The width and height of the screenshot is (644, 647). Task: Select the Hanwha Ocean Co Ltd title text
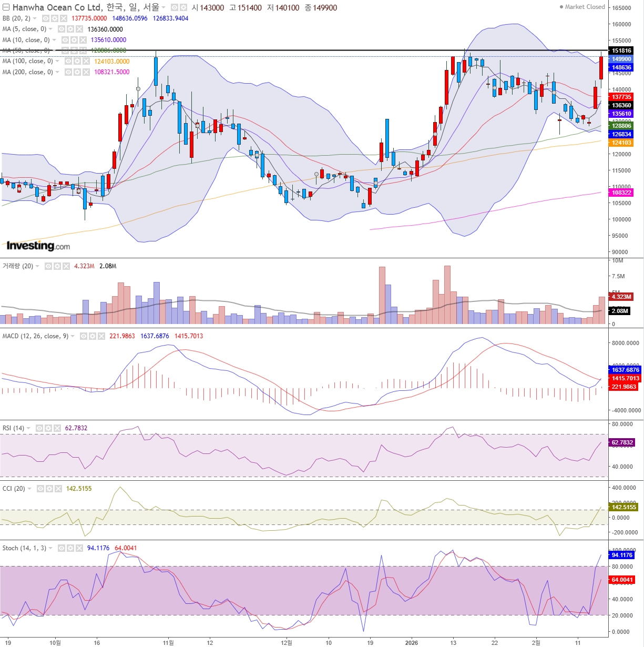[x=56, y=7]
